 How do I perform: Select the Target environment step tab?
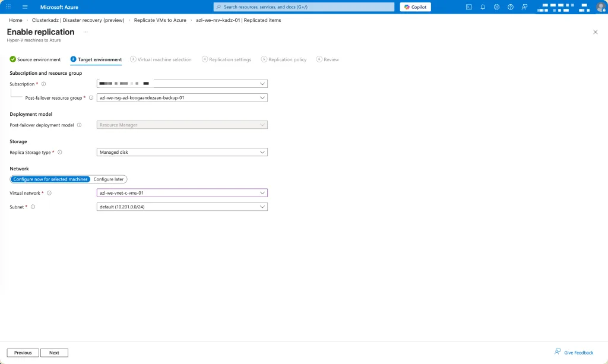point(96,59)
